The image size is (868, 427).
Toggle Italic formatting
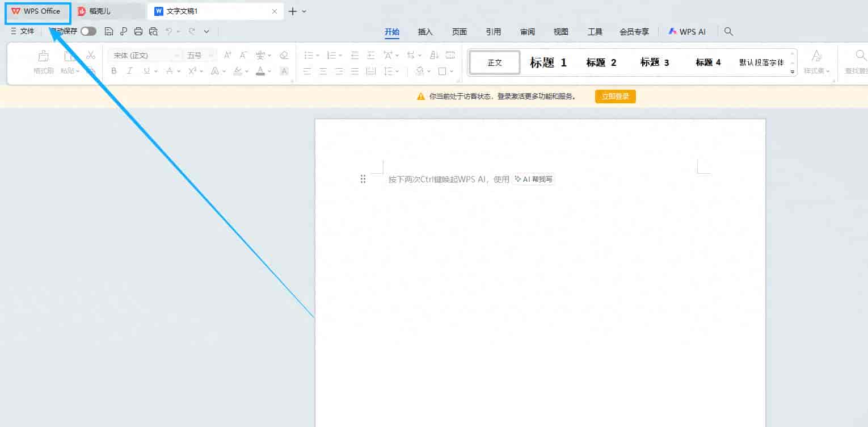[x=130, y=71]
